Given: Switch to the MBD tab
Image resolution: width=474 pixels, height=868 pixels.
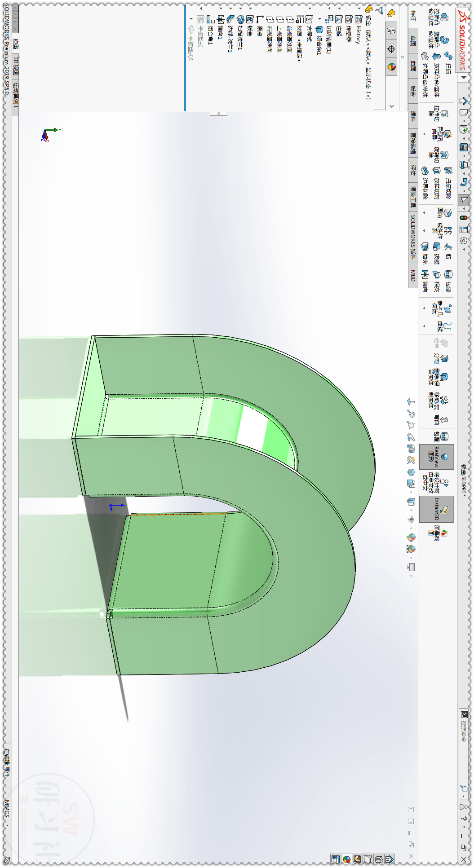Looking at the screenshot, I should click(x=413, y=276).
